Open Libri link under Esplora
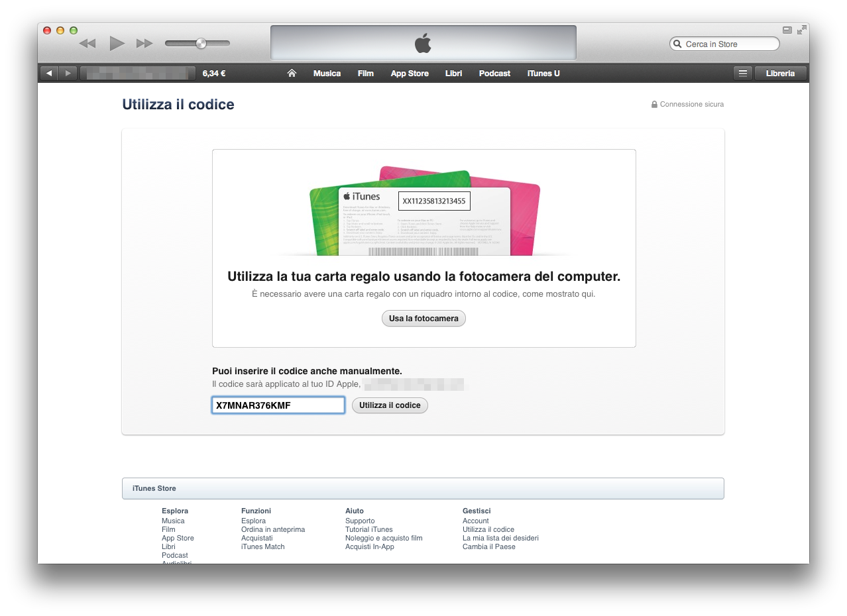The image size is (847, 616). pyautogui.click(x=168, y=547)
